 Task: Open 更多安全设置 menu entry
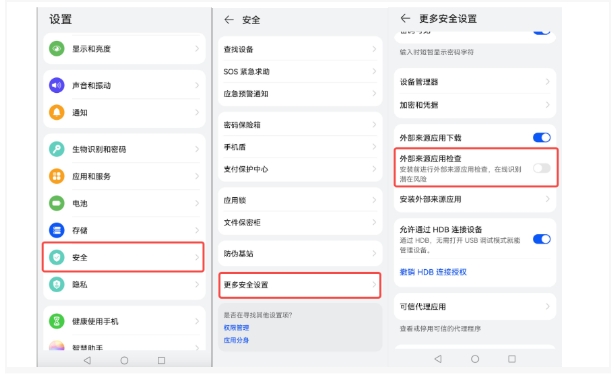300,285
